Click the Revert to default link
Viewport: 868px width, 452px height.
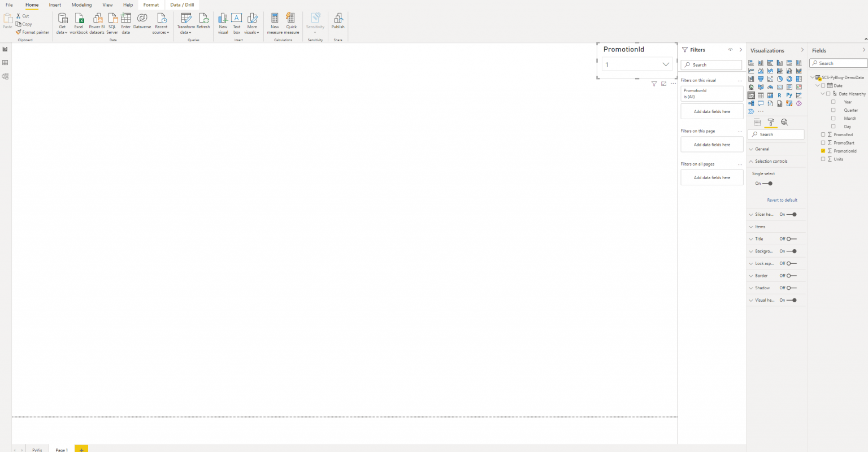point(782,200)
